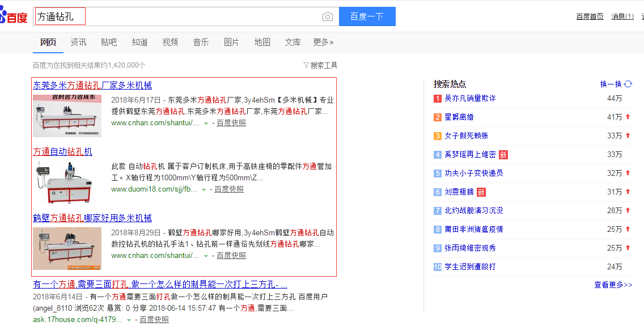Click thumbnail of 鹤壁方通钻孔 result
Viewport: 644px width, 326px height.
pyautogui.click(x=67, y=248)
